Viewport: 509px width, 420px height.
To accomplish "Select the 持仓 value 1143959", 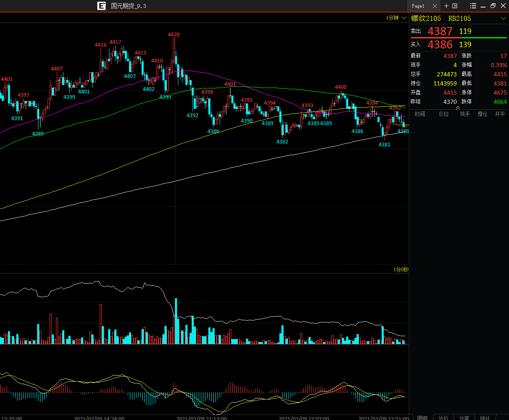I will click(445, 83).
